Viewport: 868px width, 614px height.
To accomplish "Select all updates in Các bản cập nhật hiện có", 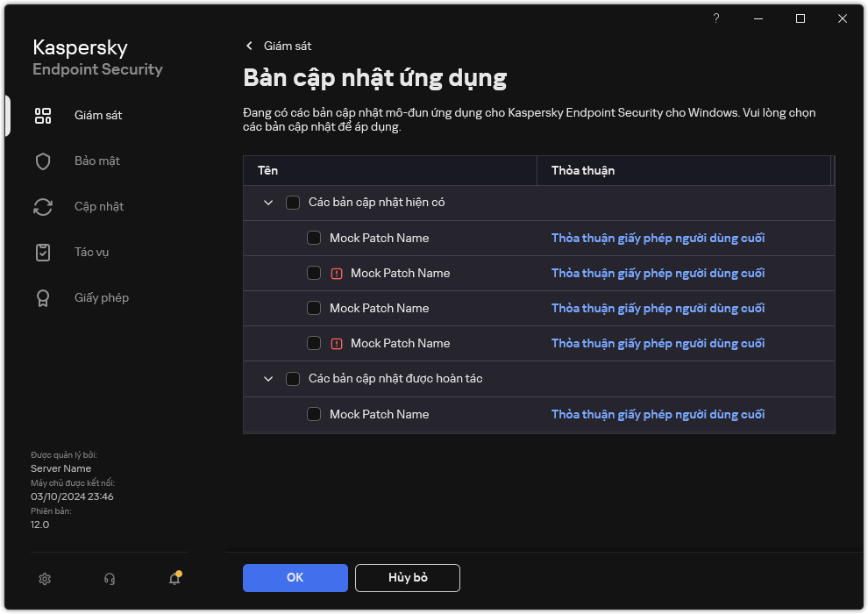I will point(294,202).
